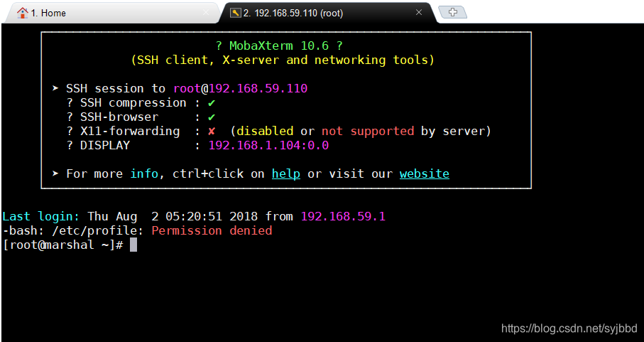
Task: Click the green SSH compression check mark
Action: (212, 103)
